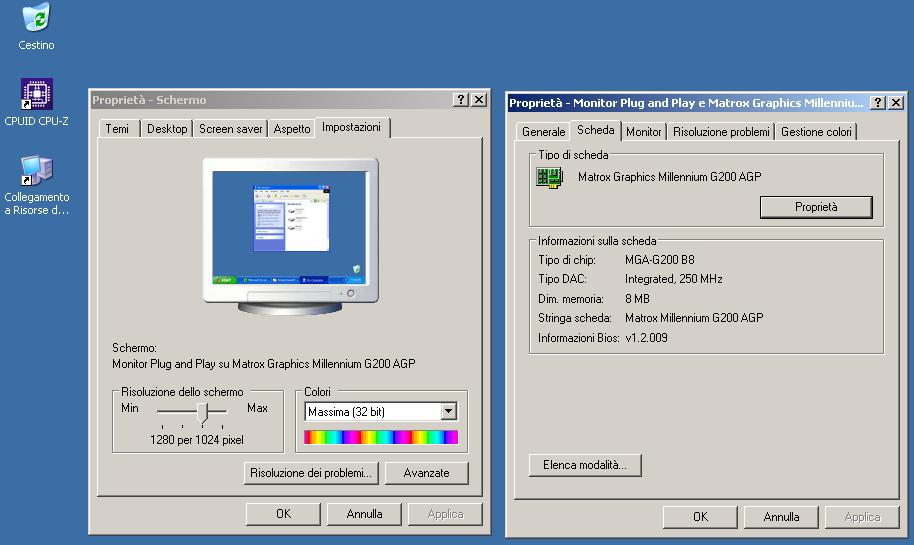Click the color spectrum preview bar
Viewport: 914px width, 545px height.
381,437
